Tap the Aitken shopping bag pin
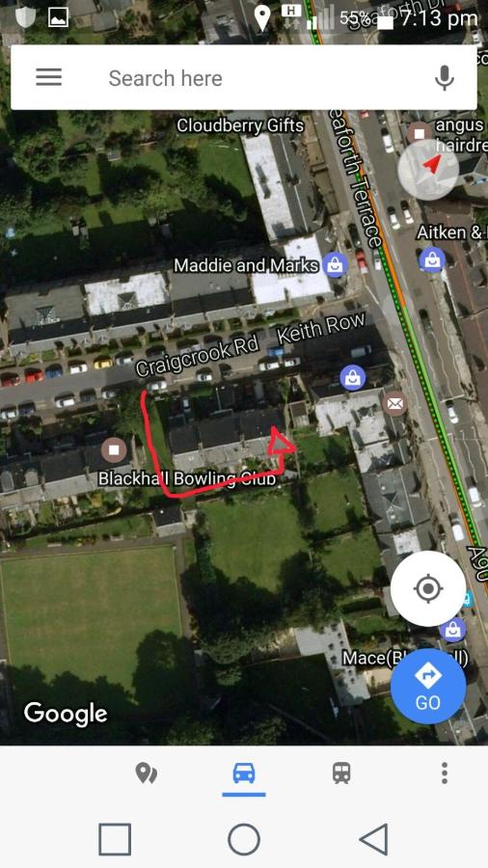Image resolution: width=488 pixels, height=868 pixels. (431, 259)
